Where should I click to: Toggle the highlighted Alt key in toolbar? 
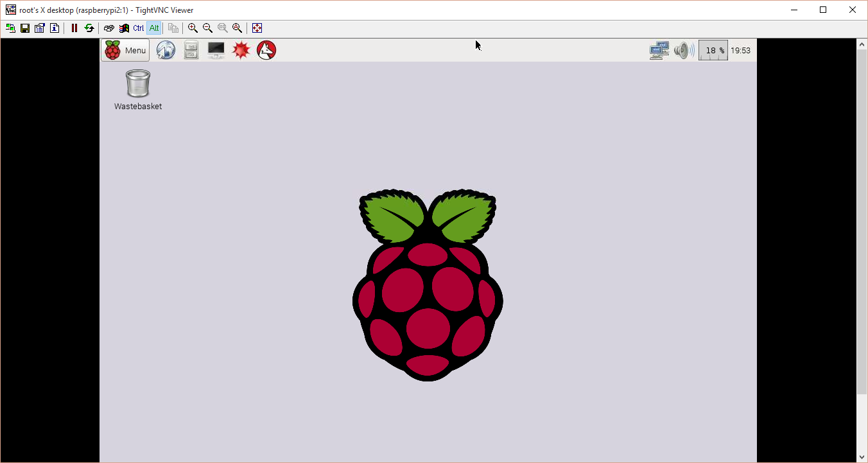154,28
